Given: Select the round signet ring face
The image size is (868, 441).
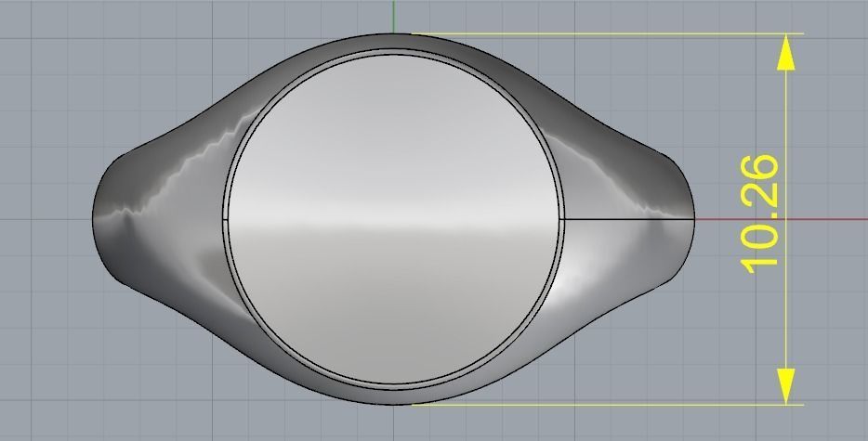Looking at the screenshot, I should [394, 219].
